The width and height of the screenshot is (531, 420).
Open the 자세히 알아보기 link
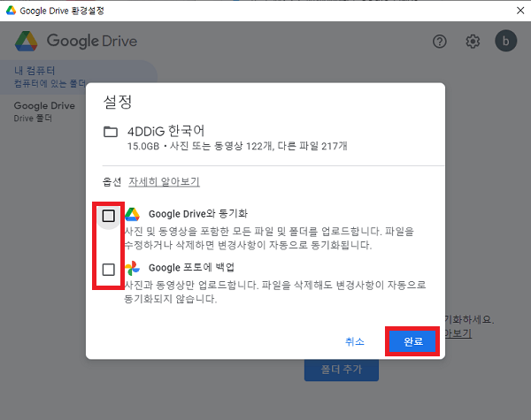[164, 182]
